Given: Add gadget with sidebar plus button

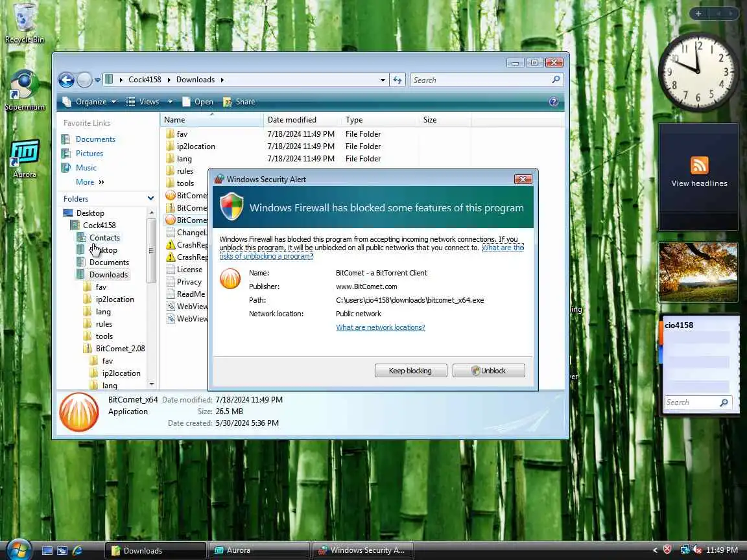Looking at the screenshot, I should 698,14.
